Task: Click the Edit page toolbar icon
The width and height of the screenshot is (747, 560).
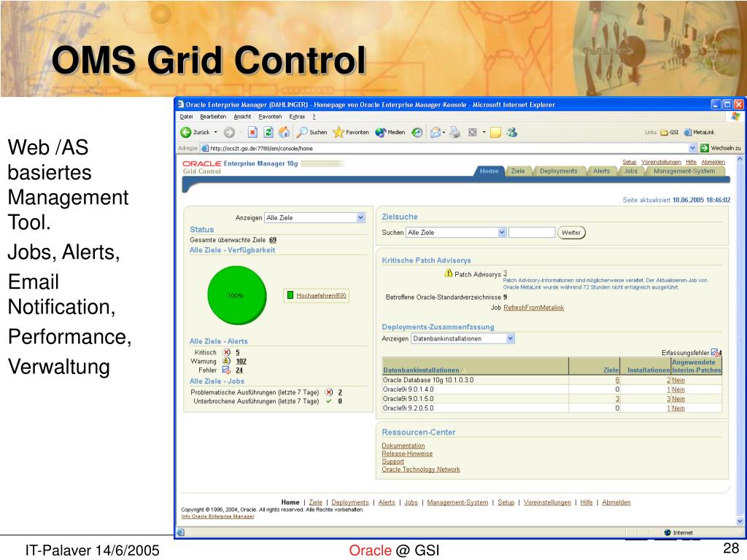Action: click(473, 133)
